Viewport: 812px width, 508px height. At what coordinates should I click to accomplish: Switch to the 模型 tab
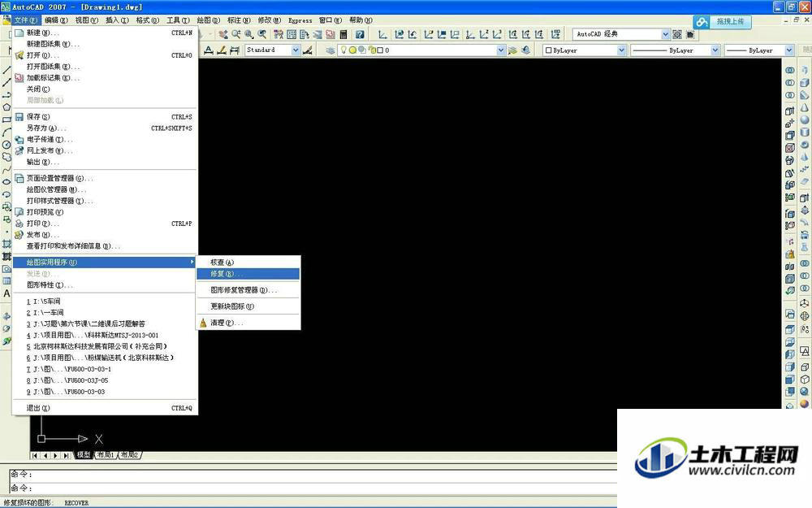[84, 454]
